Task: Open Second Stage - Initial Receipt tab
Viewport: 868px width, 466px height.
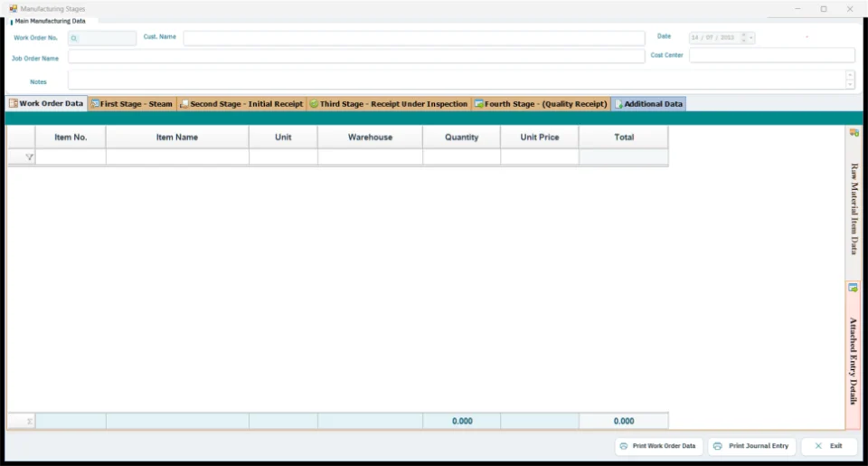Action: click(241, 104)
